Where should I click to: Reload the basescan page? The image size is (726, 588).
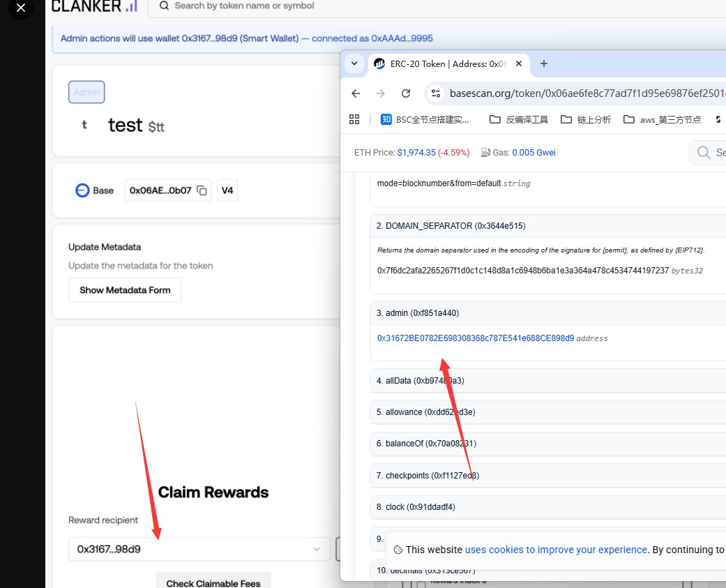pyautogui.click(x=406, y=93)
